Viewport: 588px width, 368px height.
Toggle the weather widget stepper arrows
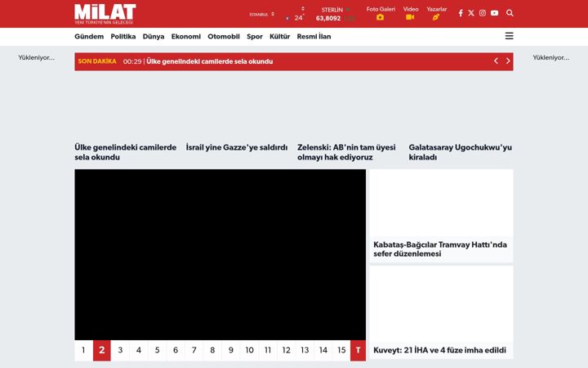click(x=303, y=9)
